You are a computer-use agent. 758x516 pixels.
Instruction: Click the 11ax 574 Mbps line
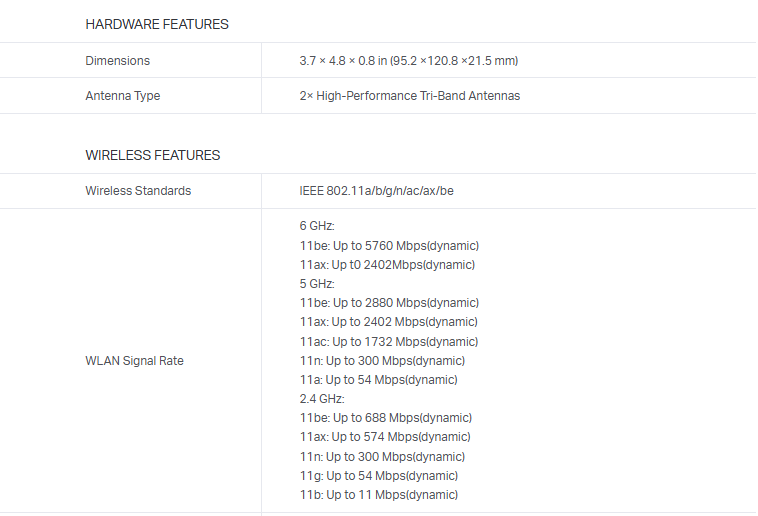(x=385, y=437)
